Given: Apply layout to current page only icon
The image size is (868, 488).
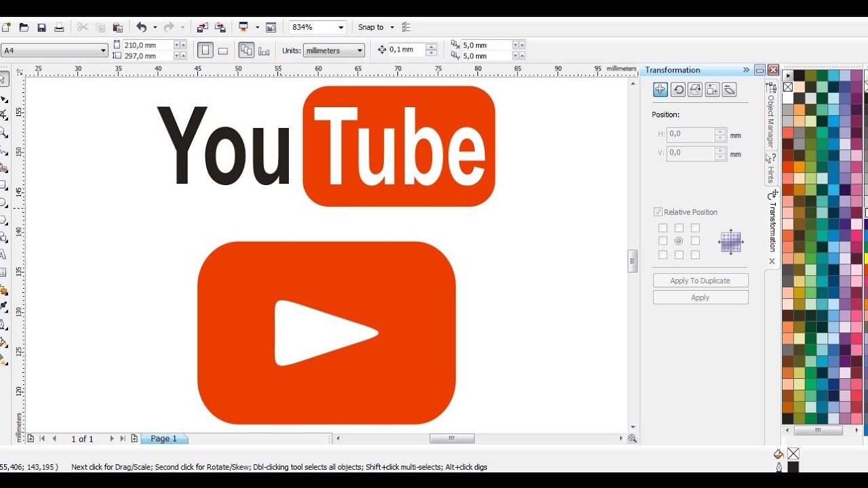Looking at the screenshot, I should click(x=264, y=50).
